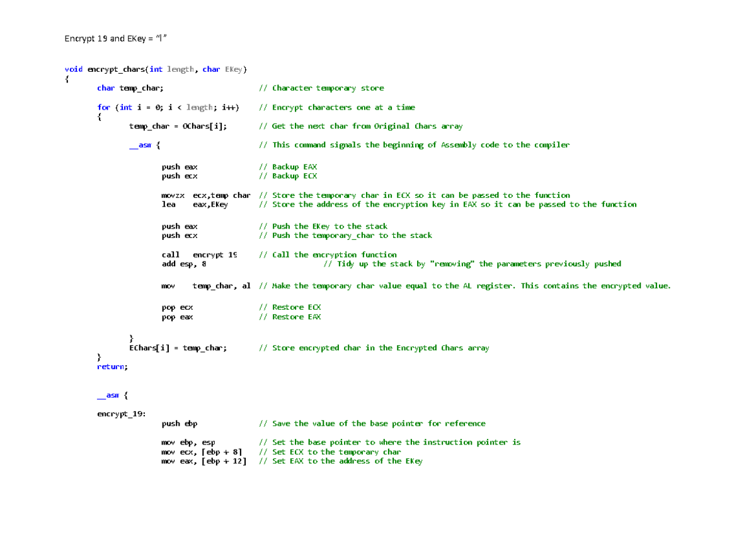756x534 pixels.
Task: Select the call encrypt 19 instruction
Action: (198, 254)
